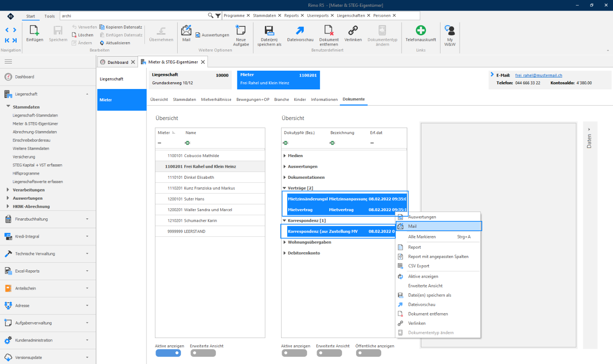Open the Tools ribbon tab
The height and width of the screenshot is (364, 613).
pyautogui.click(x=49, y=16)
